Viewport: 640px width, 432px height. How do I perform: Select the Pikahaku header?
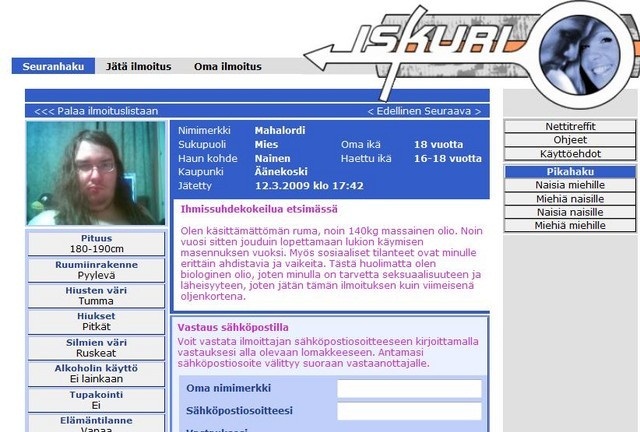click(570, 171)
